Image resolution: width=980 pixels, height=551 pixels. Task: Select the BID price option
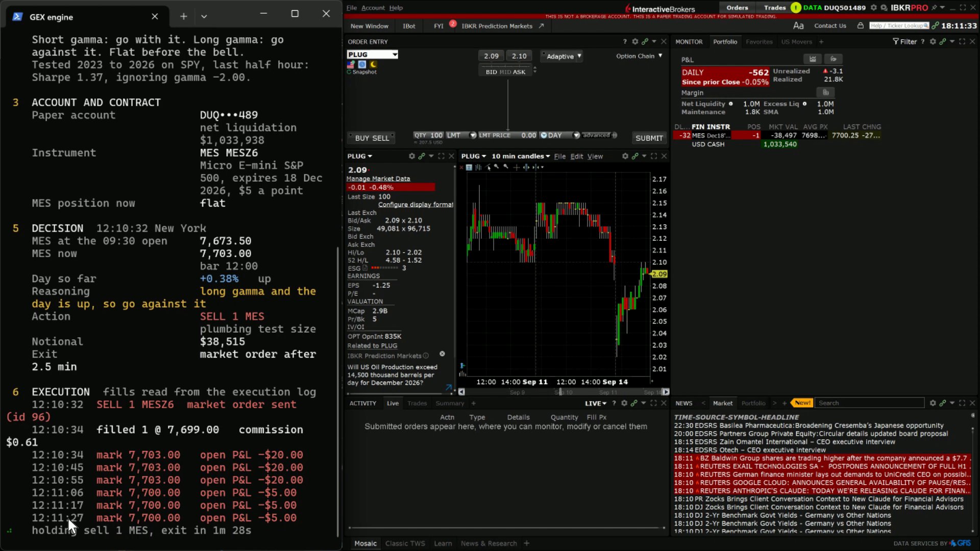(x=491, y=72)
